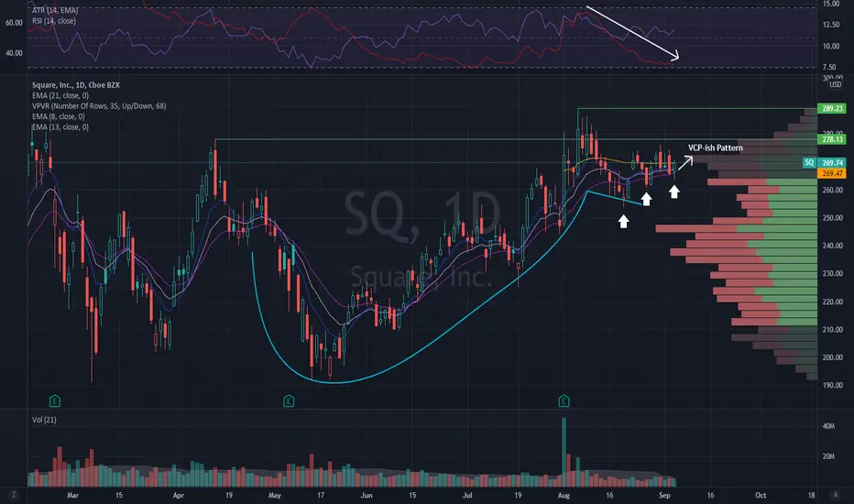Select the EMA (8, close, 0) legend

(x=59, y=116)
